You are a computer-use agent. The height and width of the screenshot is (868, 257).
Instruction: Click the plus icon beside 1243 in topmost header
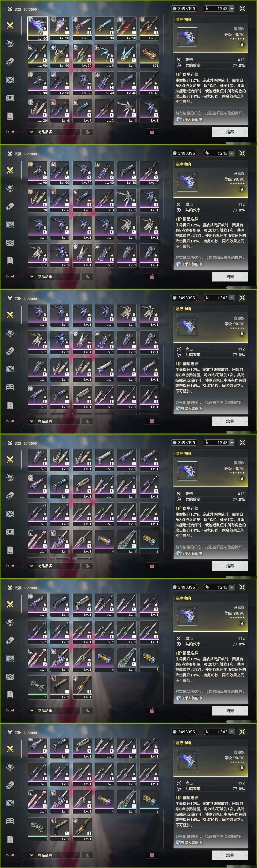[232, 8]
